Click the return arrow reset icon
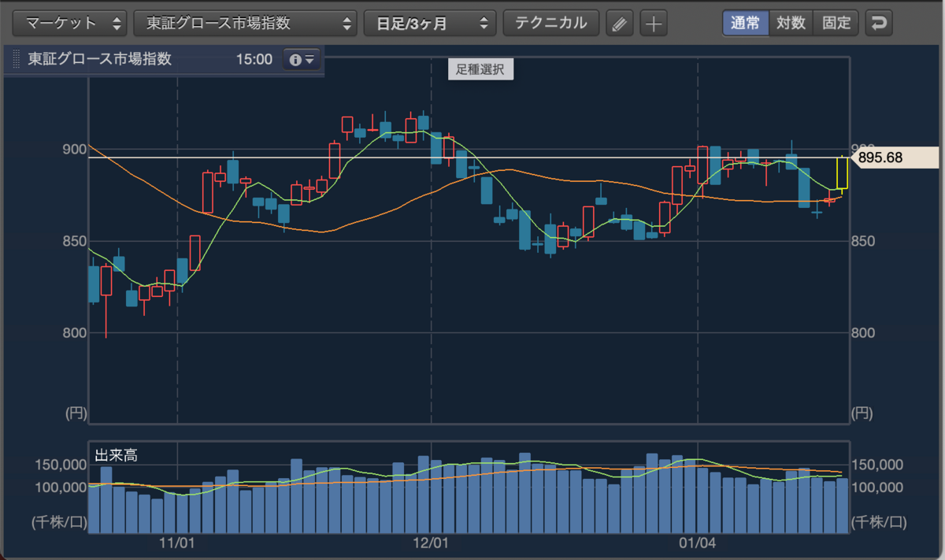 point(879,23)
